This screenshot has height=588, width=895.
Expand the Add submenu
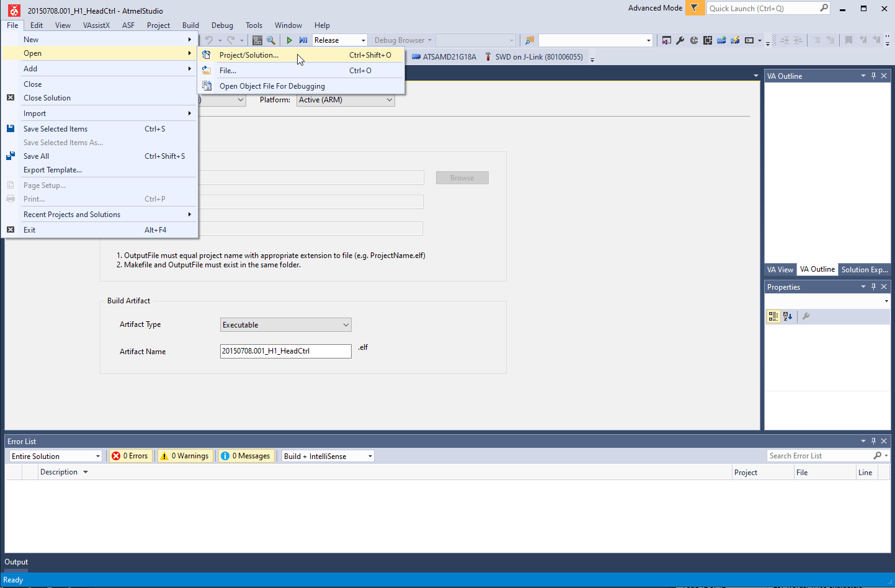[x=99, y=69]
